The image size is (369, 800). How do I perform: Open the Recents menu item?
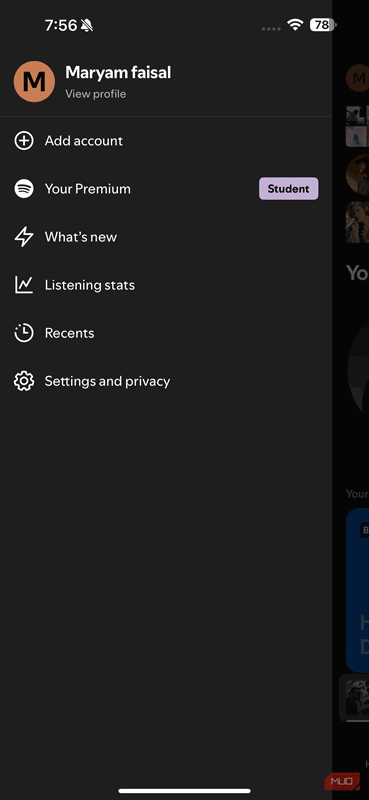tap(69, 333)
